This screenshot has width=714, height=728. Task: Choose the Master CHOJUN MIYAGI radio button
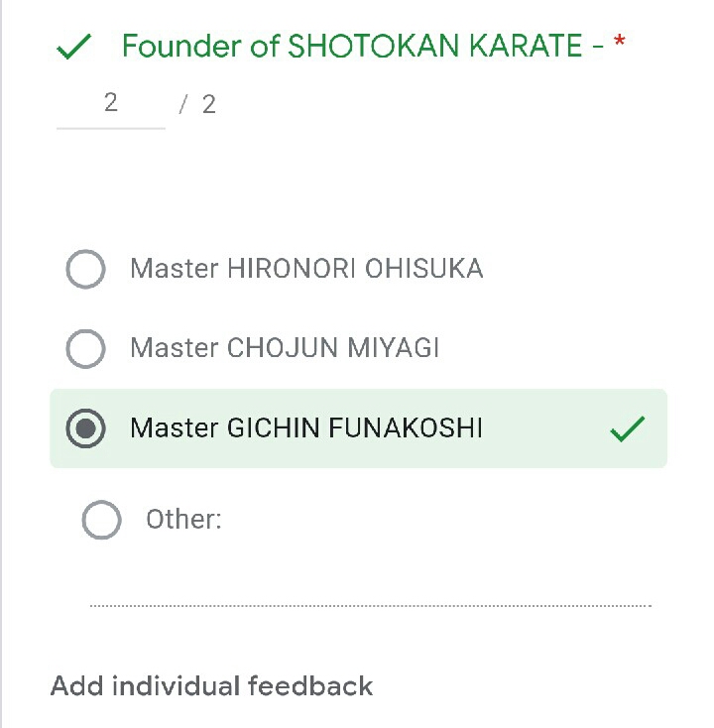point(85,348)
